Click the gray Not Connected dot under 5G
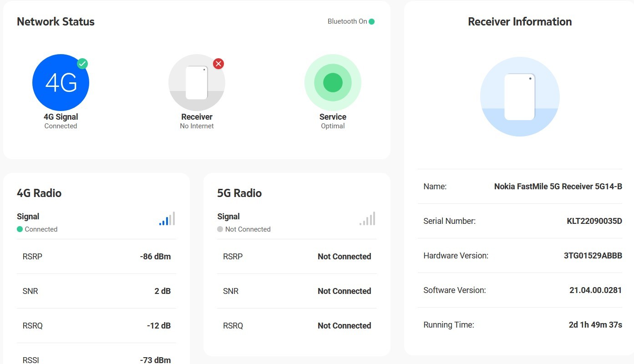Image resolution: width=634 pixels, height=364 pixels. tap(220, 229)
